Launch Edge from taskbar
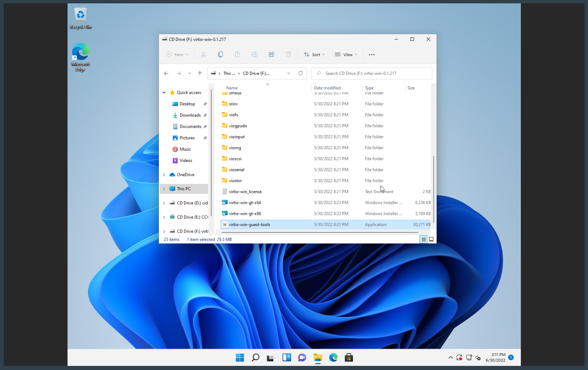This screenshot has height=370, width=588. pos(334,358)
